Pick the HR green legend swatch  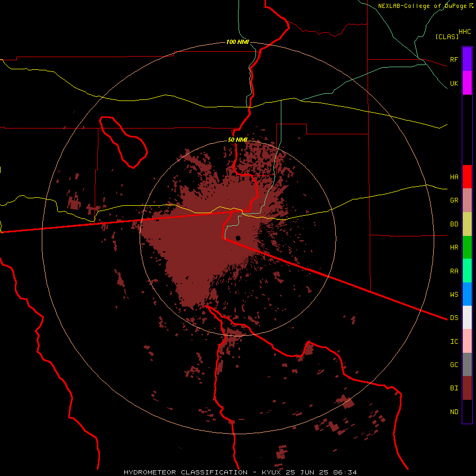pyautogui.click(x=467, y=248)
